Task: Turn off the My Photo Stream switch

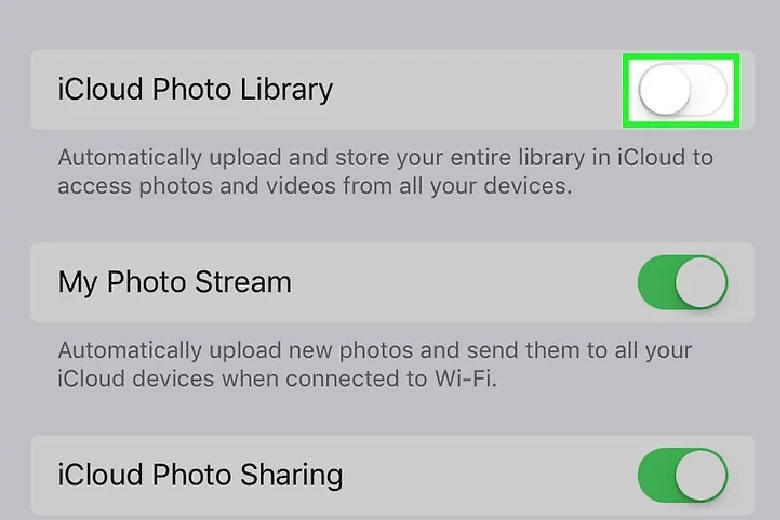Action: pyautogui.click(x=683, y=282)
